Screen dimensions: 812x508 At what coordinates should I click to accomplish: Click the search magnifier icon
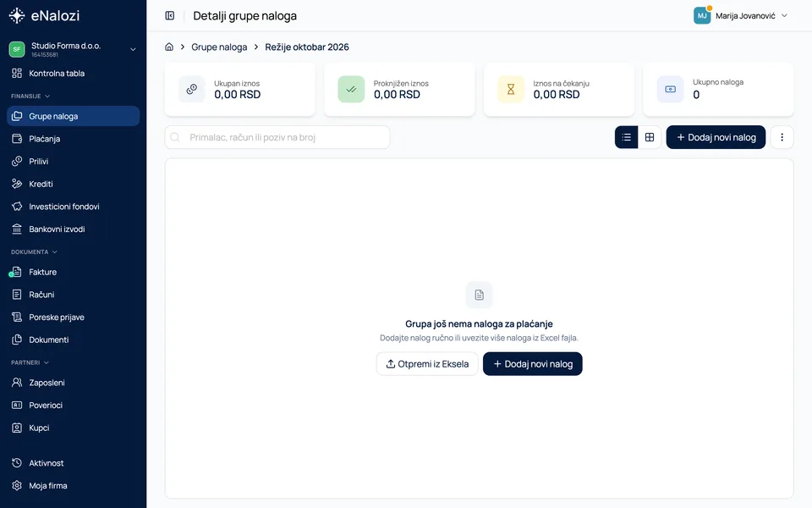click(x=175, y=137)
